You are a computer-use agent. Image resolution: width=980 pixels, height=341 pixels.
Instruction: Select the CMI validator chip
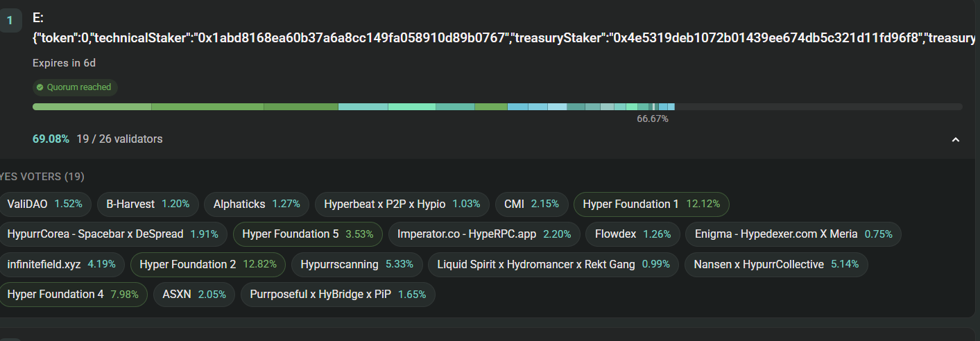click(x=531, y=204)
